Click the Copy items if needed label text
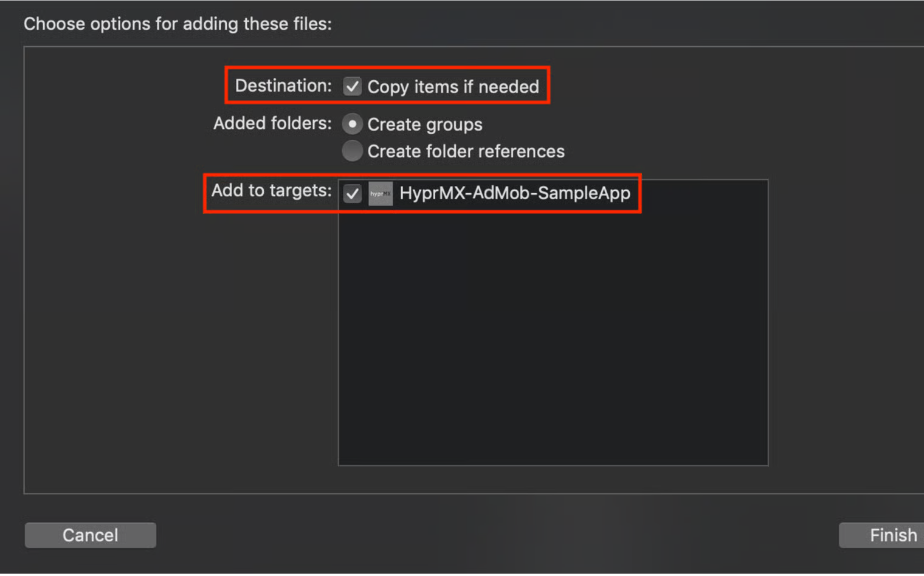 point(453,87)
